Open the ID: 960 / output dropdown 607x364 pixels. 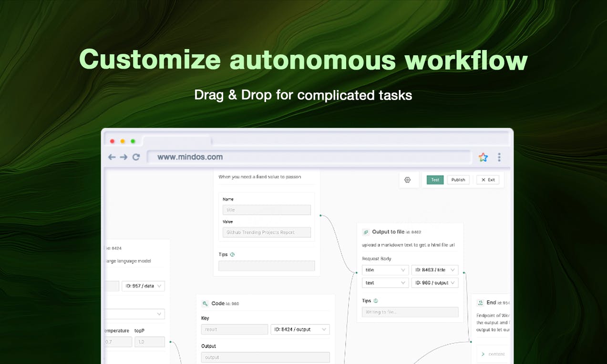point(435,283)
